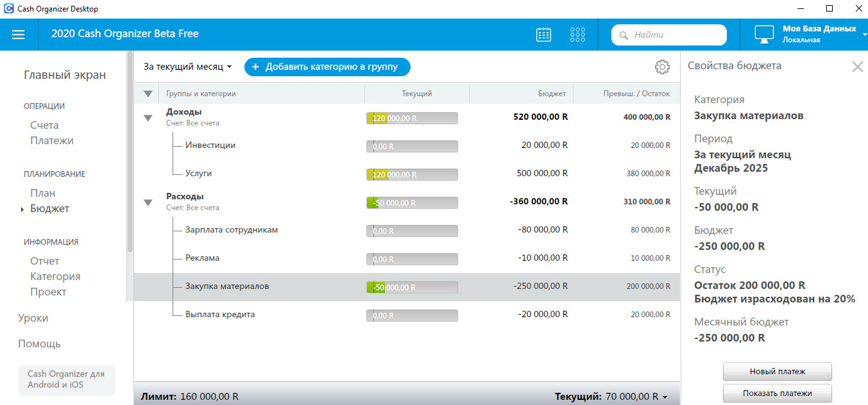Click magnifier icon in search box
The width and height of the screenshot is (868, 405).
click(x=624, y=35)
